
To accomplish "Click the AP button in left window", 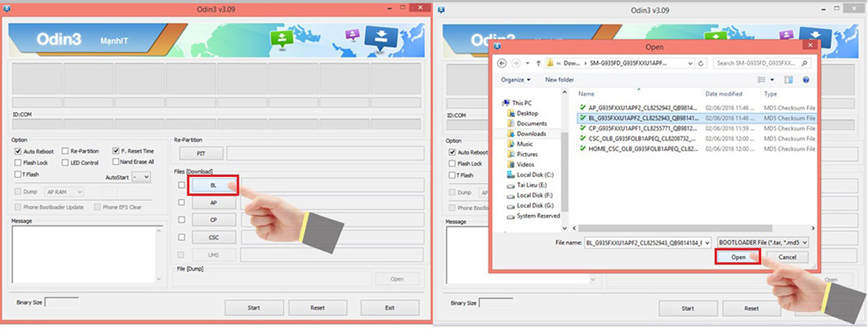I will pos(213,203).
